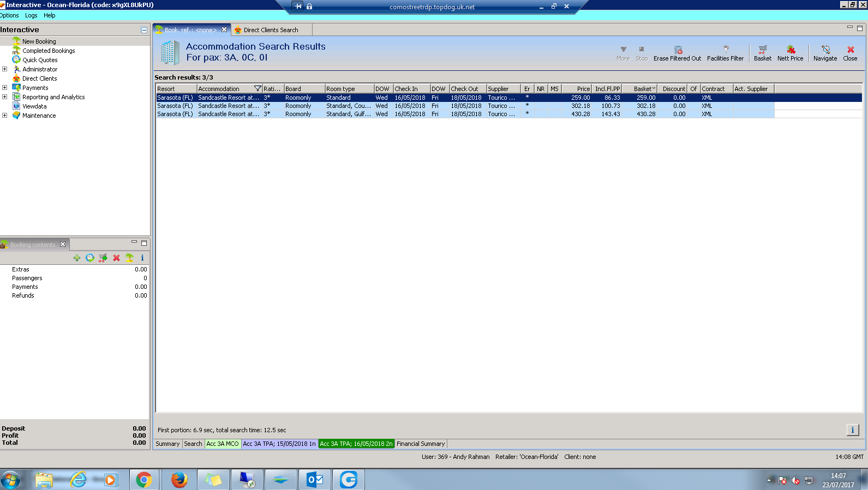Click the green plus add icon

[77, 258]
